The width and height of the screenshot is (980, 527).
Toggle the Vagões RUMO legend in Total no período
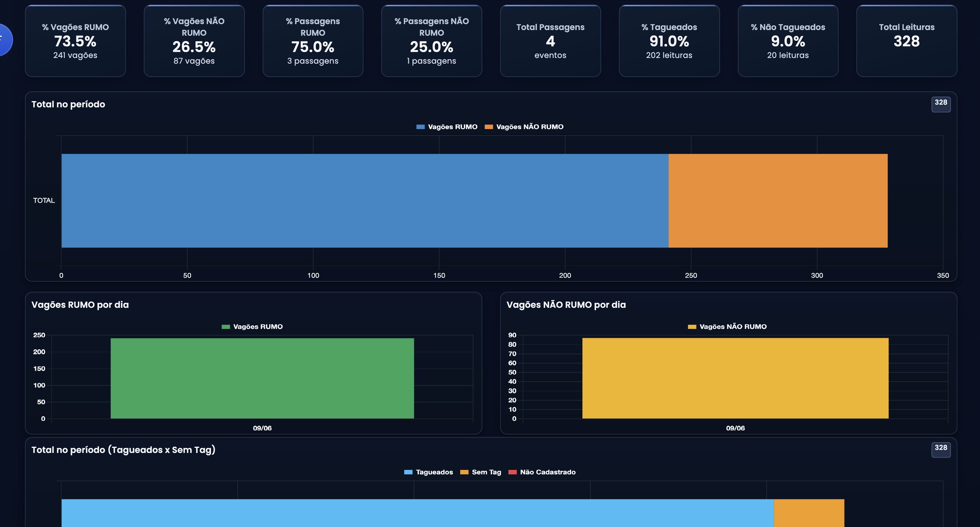pos(447,127)
